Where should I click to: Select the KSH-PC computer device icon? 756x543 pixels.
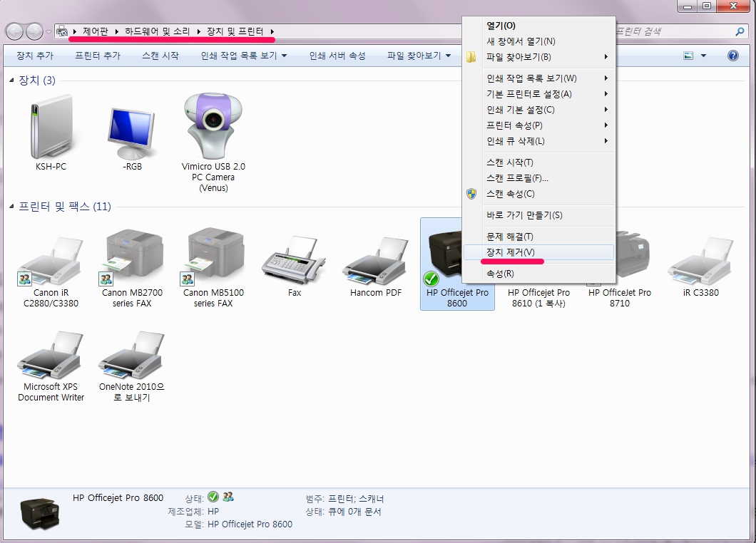click(x=51, y=127)
